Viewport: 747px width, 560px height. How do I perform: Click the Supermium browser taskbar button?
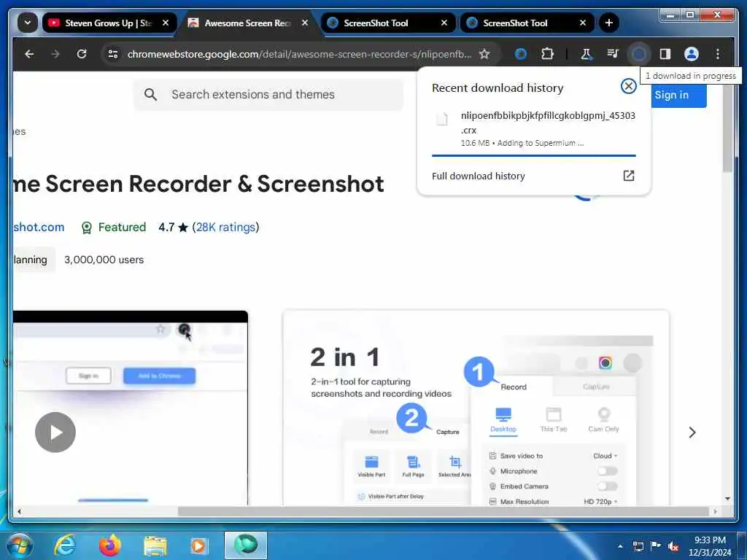(246, 545)
